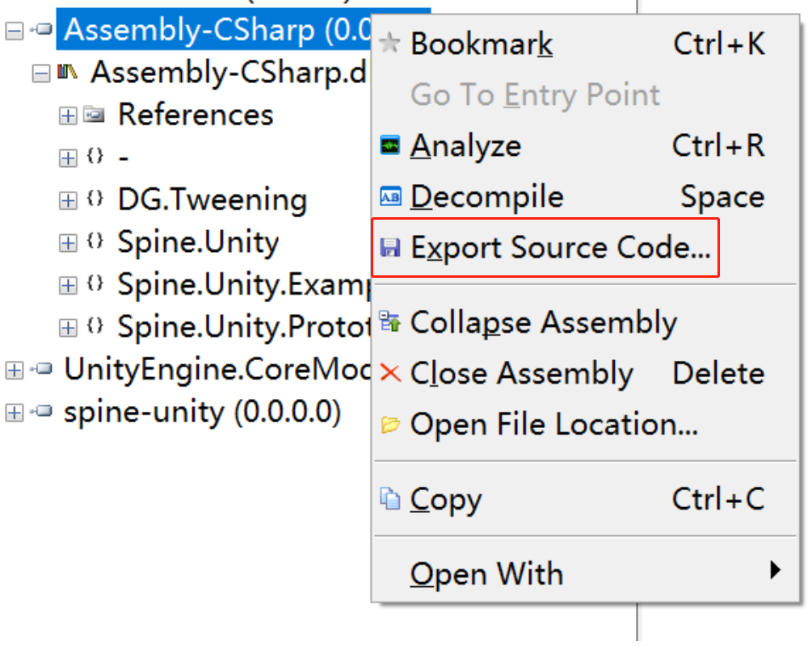812x646 pixels.
Task: Click the Copy pages icon
Action: [x=390, y=499]
